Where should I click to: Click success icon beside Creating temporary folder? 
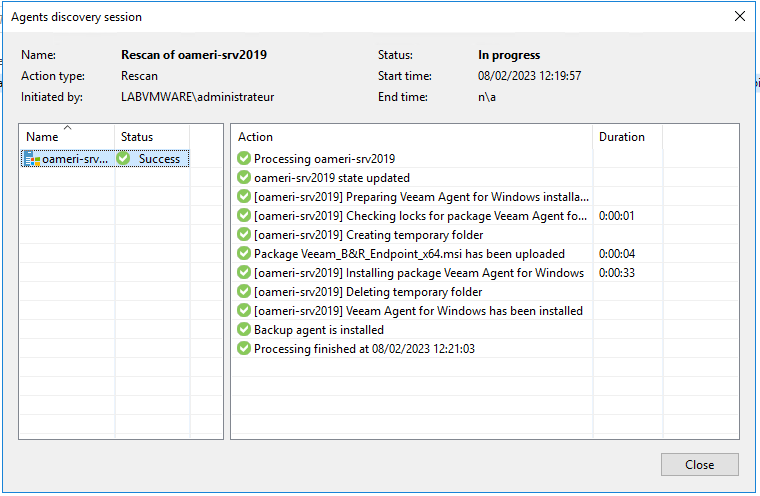tap(244, 234)
